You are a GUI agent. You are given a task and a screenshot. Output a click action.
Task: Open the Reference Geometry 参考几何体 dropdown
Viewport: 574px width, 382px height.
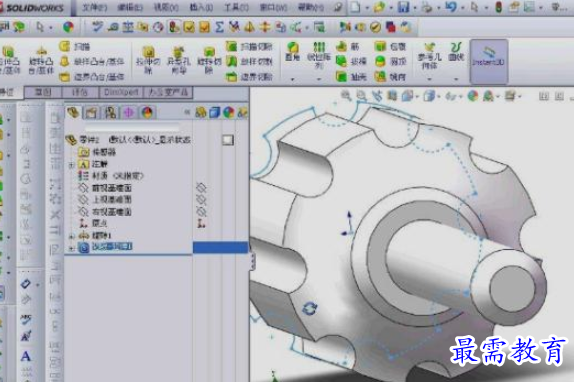point(429,79)
